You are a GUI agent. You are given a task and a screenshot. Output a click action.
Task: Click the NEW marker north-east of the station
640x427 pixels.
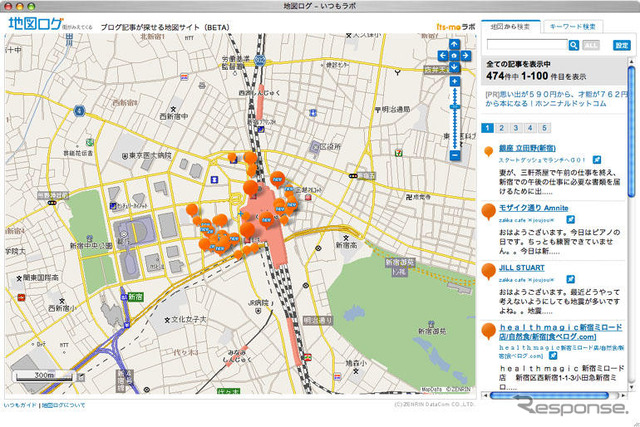(x=278, y=179)
